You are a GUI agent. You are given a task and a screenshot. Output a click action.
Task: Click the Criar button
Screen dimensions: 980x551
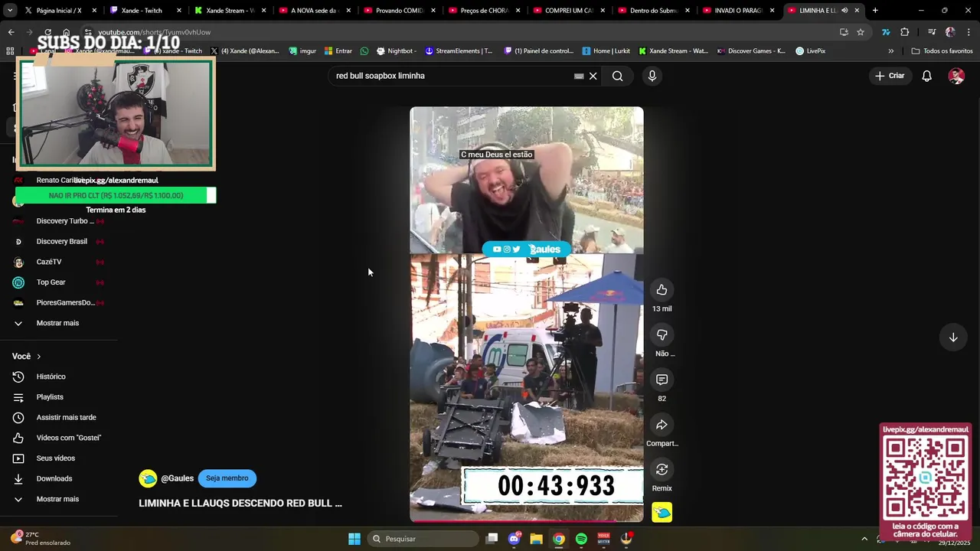point(890,76)
